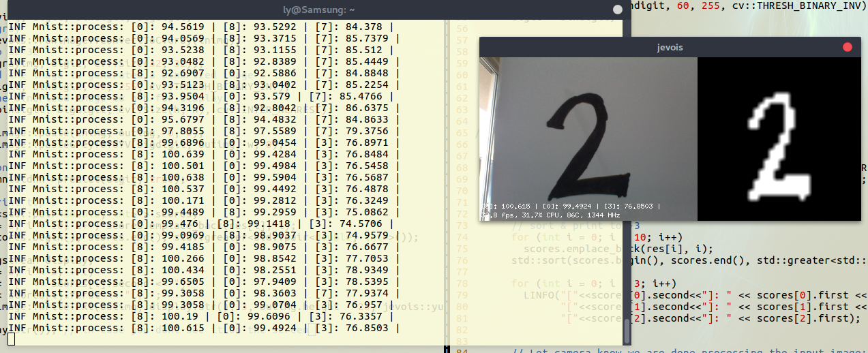The image size is (868, 353).
Task: Select terminal line starting '[8]: 100.19'
Action: (x=200, y=316)
